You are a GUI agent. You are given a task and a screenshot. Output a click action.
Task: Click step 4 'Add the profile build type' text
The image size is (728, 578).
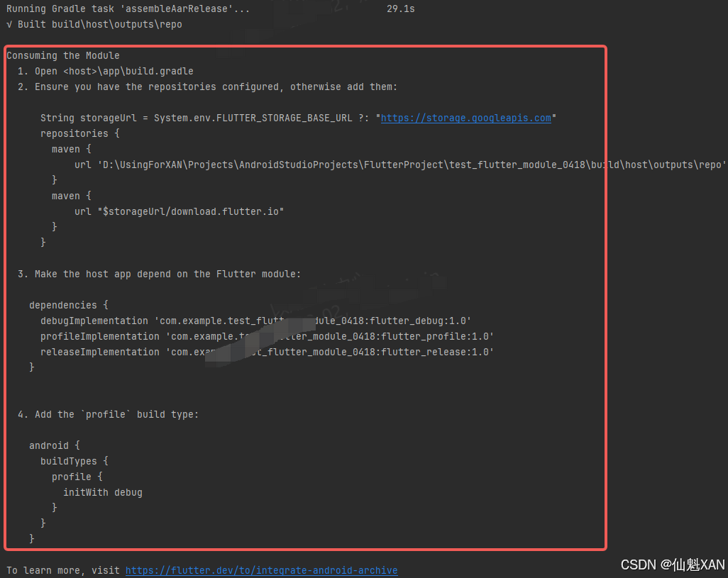pyautogui.click(x=106, y=414)
